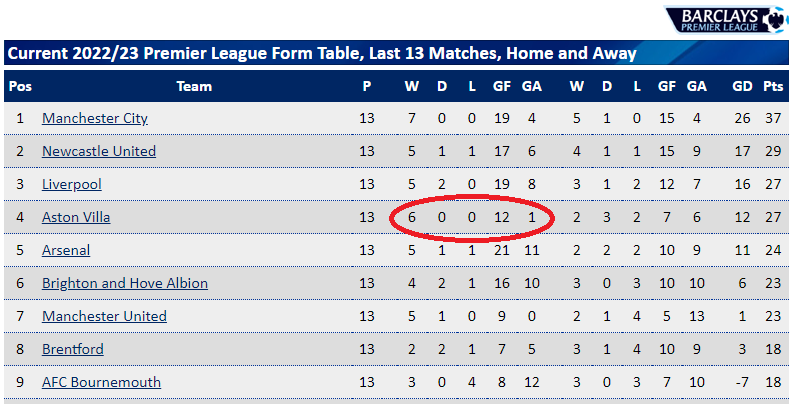Click AFC Bournemouth's -7 goal difference
Image resolution: width=796 pixels, height=404 pixels.
point(742,382)
